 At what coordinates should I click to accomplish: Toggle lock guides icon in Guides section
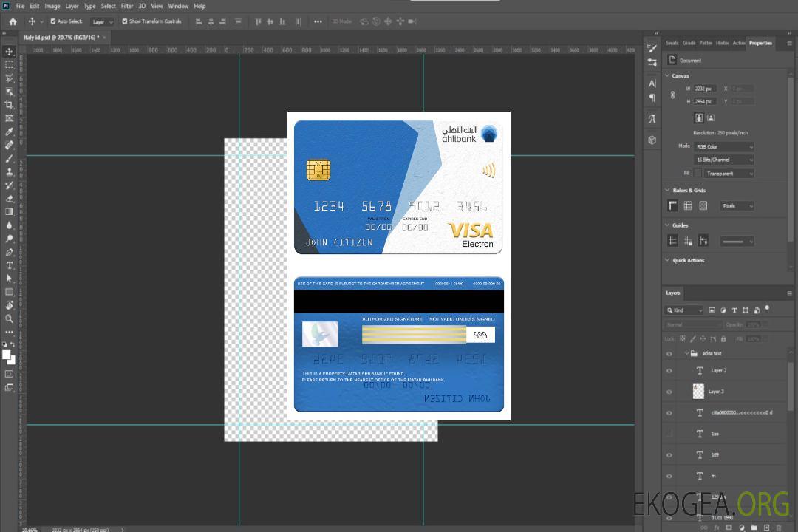[688, 241]
